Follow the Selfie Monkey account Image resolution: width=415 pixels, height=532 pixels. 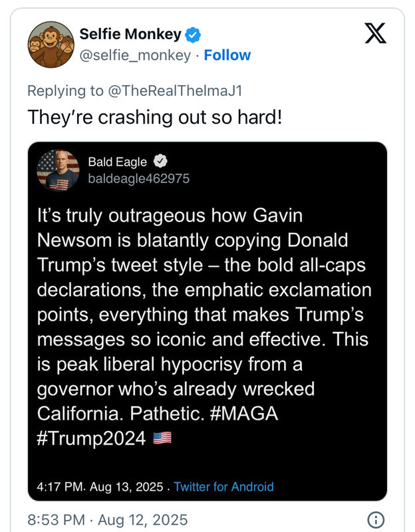(x=227, y=55)
